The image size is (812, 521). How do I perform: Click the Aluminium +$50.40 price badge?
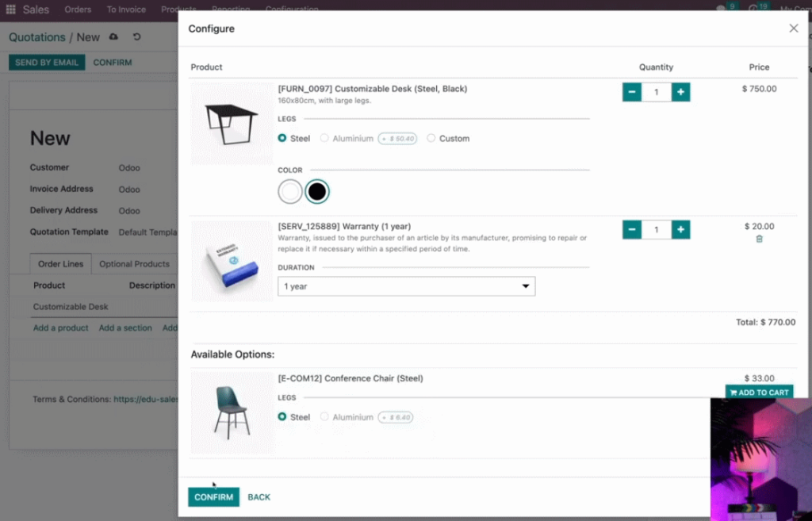pyautogui.click(x=397, y=138)
